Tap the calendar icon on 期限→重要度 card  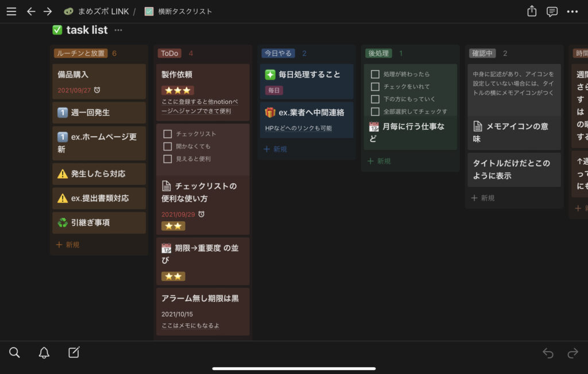click(x=166, y=248)
